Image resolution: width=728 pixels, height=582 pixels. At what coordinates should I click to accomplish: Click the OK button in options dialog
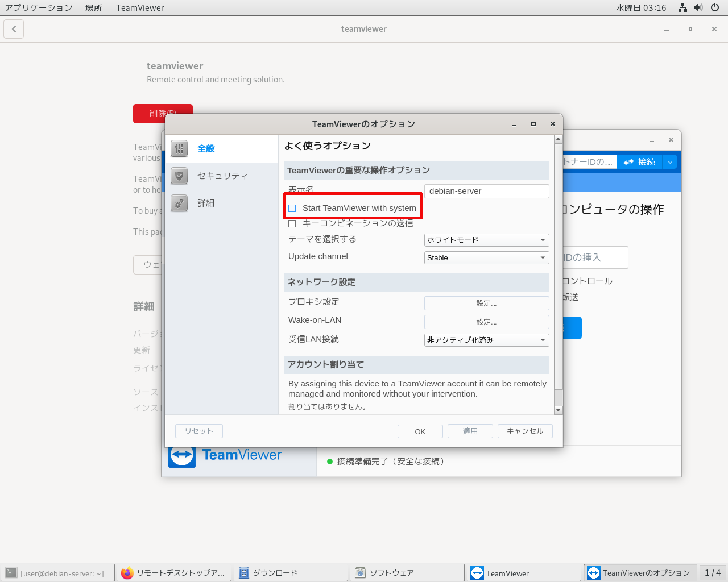point(420,431)
